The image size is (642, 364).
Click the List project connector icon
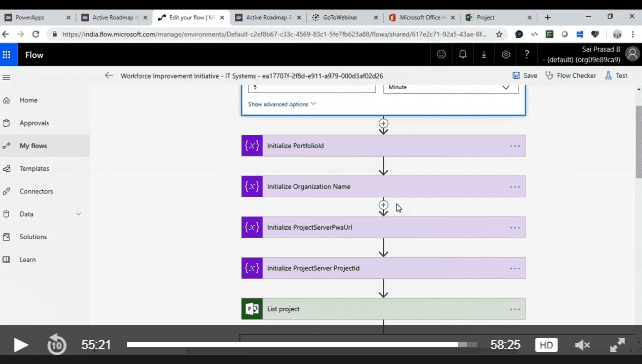click(x=252, y=309)
